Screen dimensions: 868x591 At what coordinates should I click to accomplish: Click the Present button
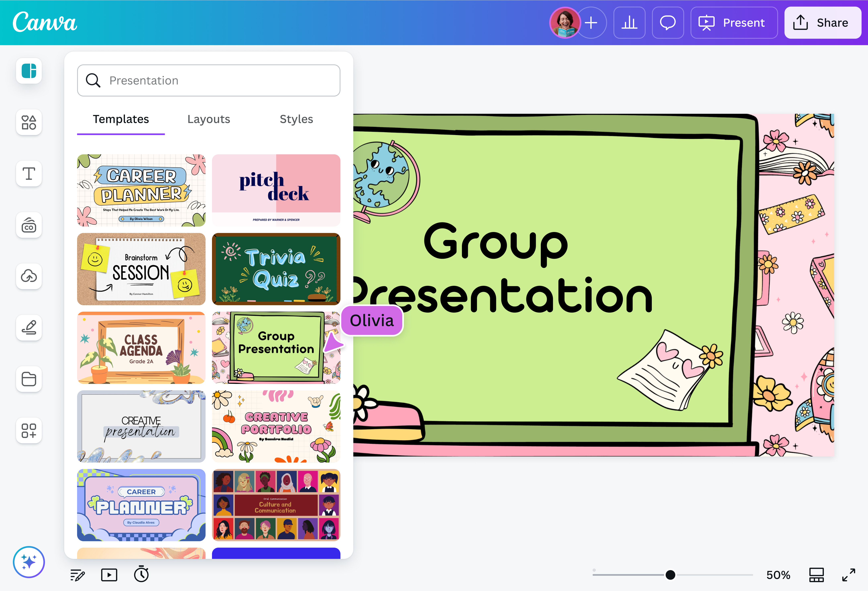pos(734,23)
